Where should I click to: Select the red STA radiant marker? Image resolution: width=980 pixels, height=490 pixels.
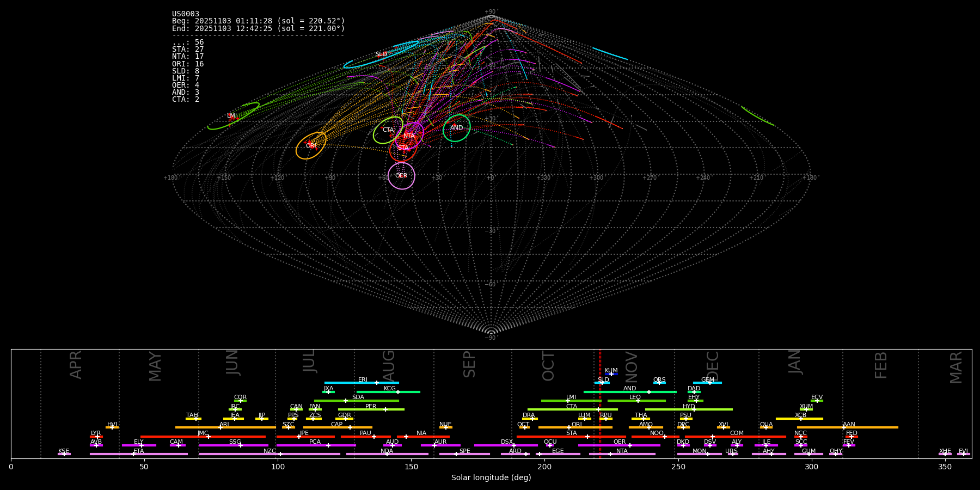point(403,148)
